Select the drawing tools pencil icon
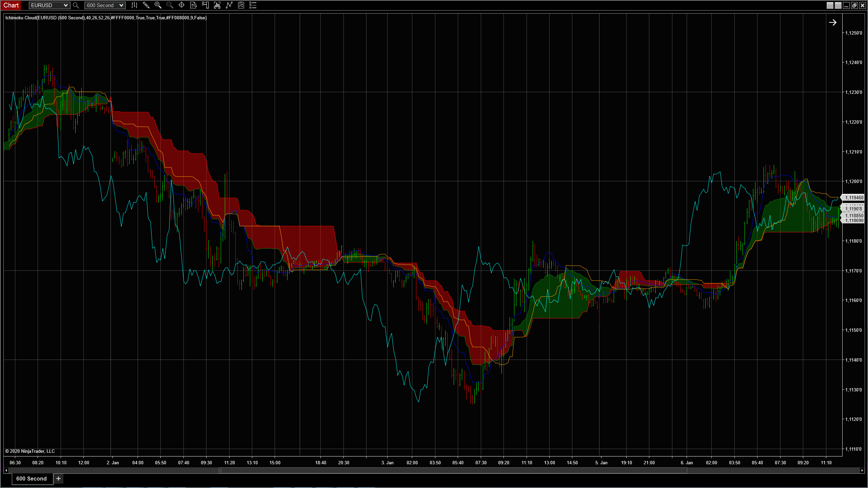Image resolution: width=868 pixels, height=488 pixels. click(146, 5)
